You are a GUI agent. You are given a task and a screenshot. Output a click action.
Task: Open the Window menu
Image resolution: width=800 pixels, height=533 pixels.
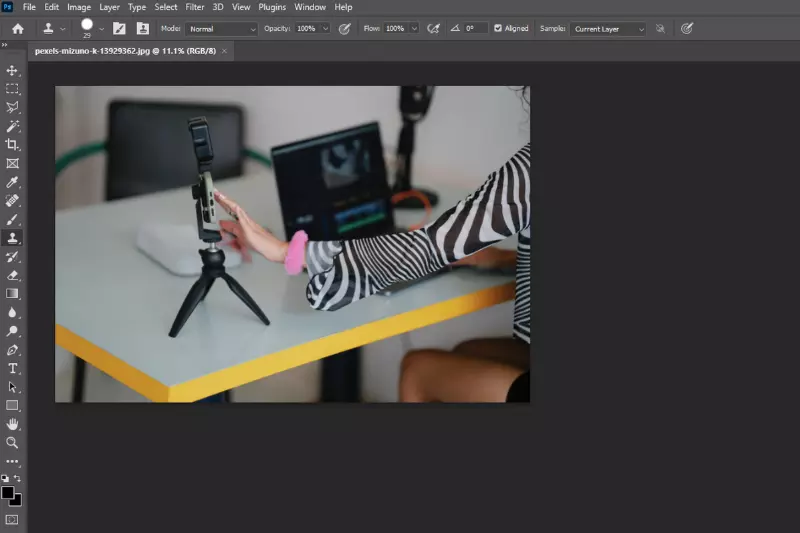pyautogui.click(x=310, y=7)
